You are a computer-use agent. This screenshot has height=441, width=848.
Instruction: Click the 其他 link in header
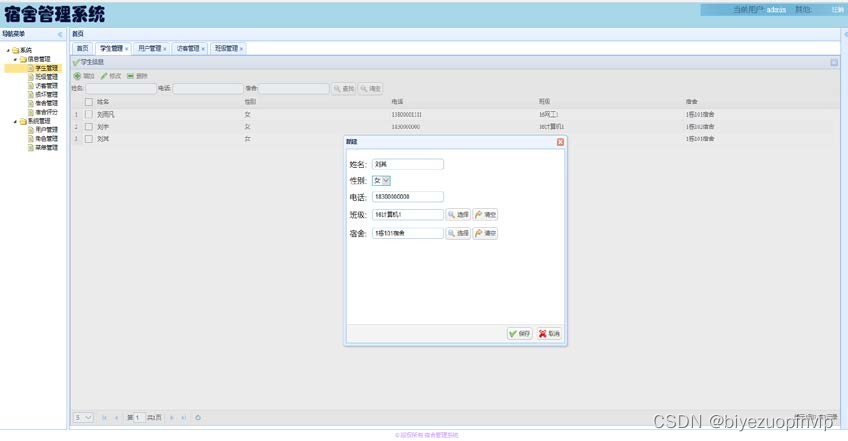click(x=803, y=10)
